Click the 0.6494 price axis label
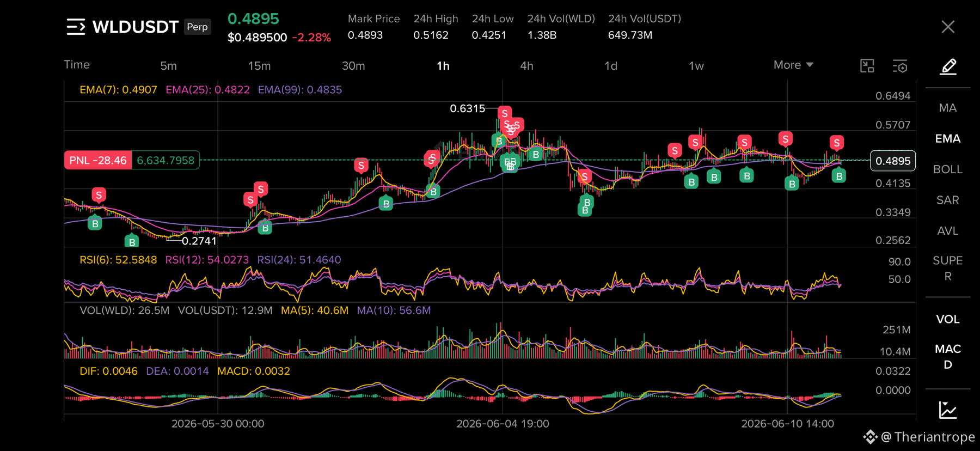This screenshot has height=451, width=980. 893,96
